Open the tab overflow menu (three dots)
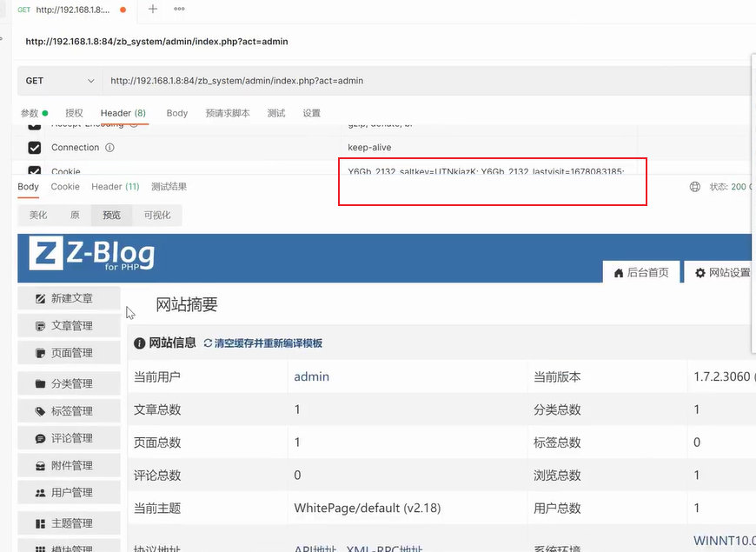756x552 pixels. pyautogui.click(x=179, y=9)
